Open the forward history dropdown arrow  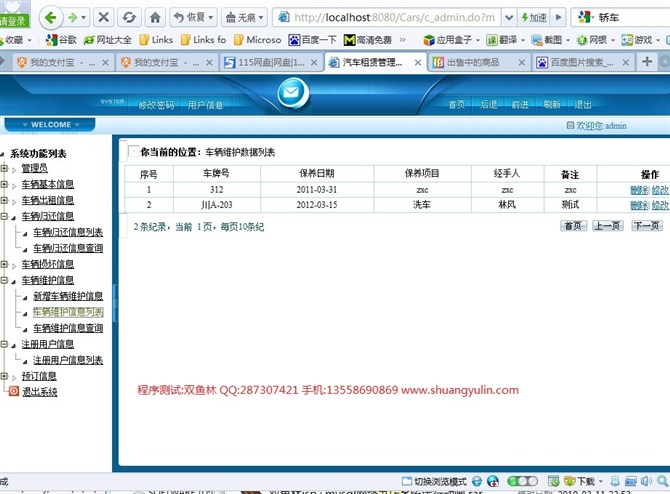tap(83, 18)
